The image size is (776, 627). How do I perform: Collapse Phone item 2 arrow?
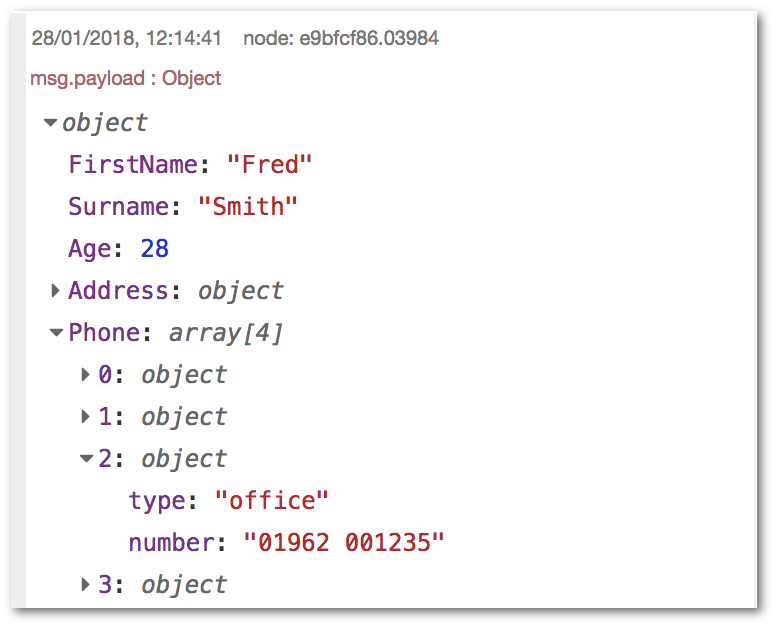[87, 459]
